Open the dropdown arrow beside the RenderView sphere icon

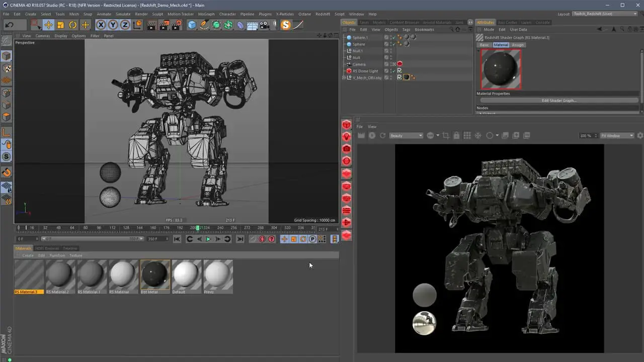438,136
